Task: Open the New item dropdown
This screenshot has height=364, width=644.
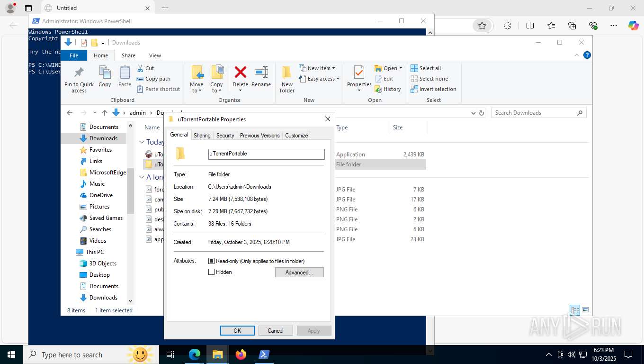Action: pyautogui.click(x=317, y=68)
